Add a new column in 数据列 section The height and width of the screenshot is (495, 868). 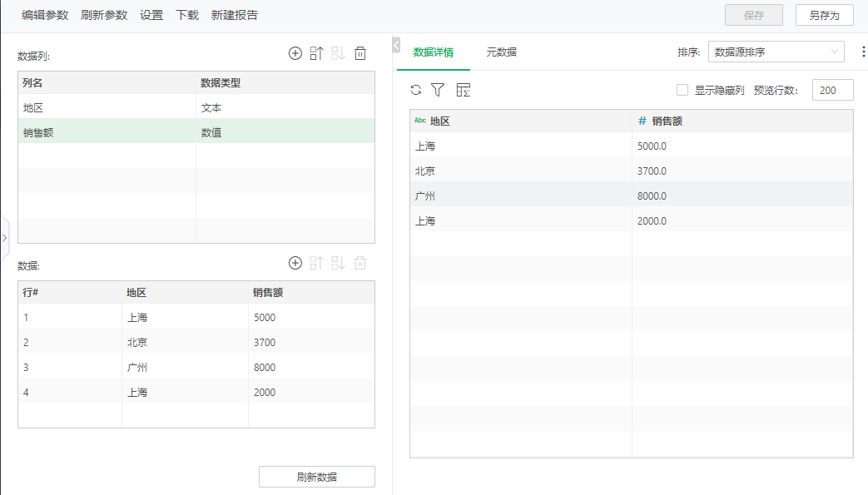click(295, 53)
